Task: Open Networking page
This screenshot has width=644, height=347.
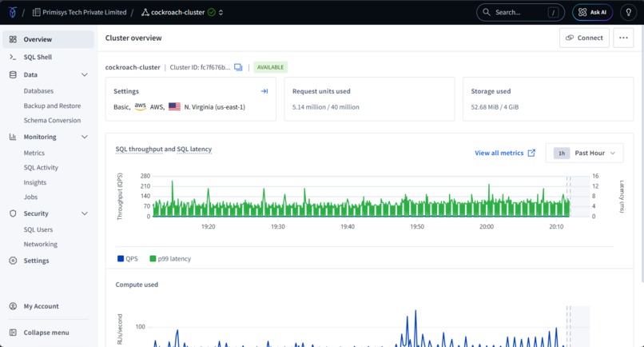Action: pos(40,244)
